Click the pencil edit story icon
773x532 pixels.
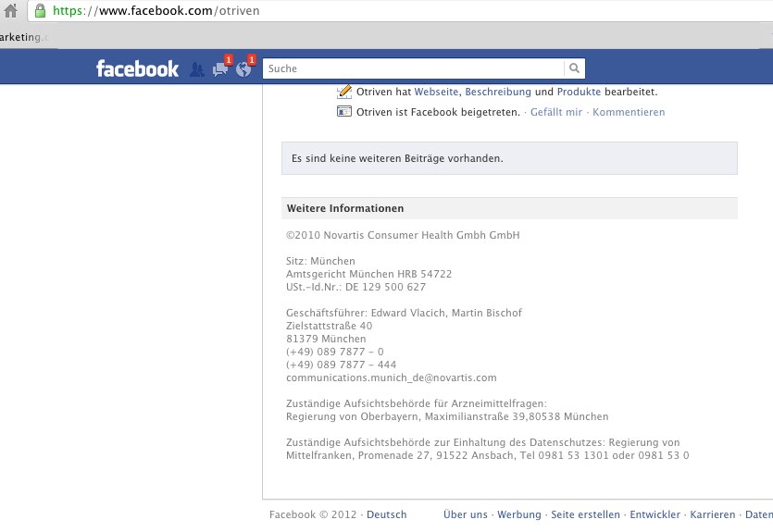(x=344, y=92)
